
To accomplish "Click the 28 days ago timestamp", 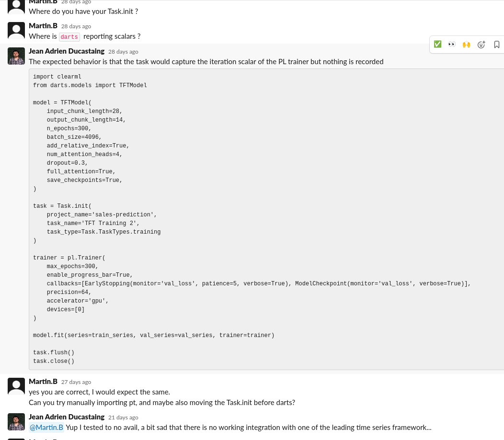I will tap(123, 51).
